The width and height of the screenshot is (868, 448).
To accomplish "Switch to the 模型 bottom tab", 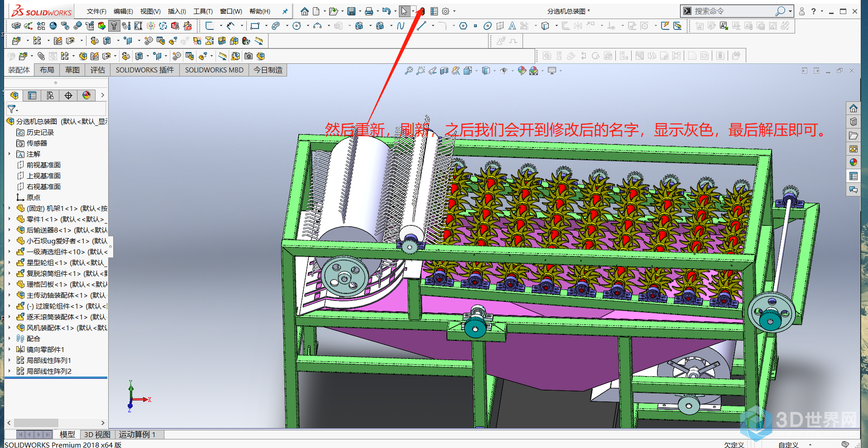I will click(x=67, y=434).
